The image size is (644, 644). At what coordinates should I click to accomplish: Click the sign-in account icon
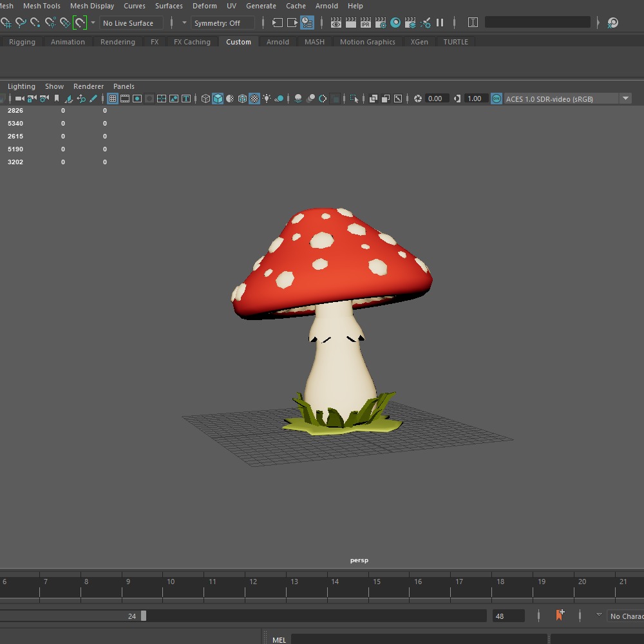tap(612, 23)
